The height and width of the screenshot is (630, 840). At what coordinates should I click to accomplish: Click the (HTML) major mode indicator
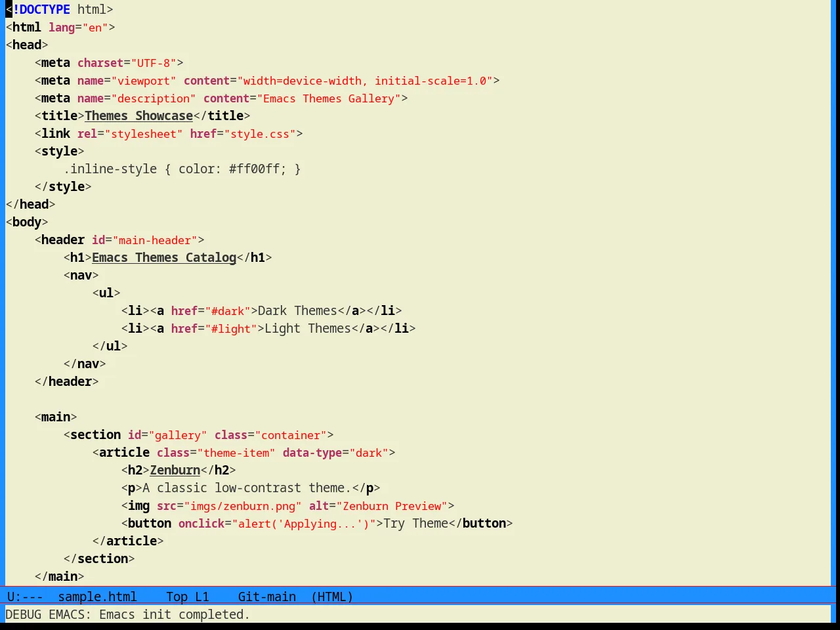point(332,597)
